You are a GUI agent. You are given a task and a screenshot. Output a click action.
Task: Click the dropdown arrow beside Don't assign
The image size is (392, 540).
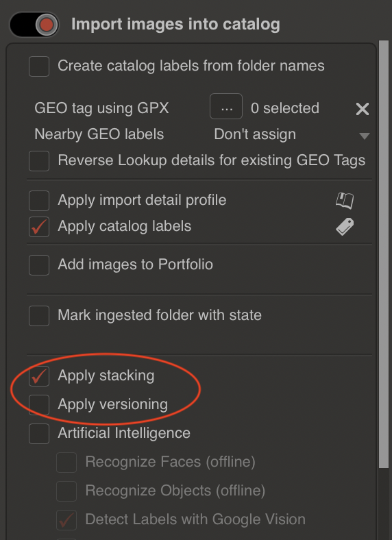pos(365,136)
